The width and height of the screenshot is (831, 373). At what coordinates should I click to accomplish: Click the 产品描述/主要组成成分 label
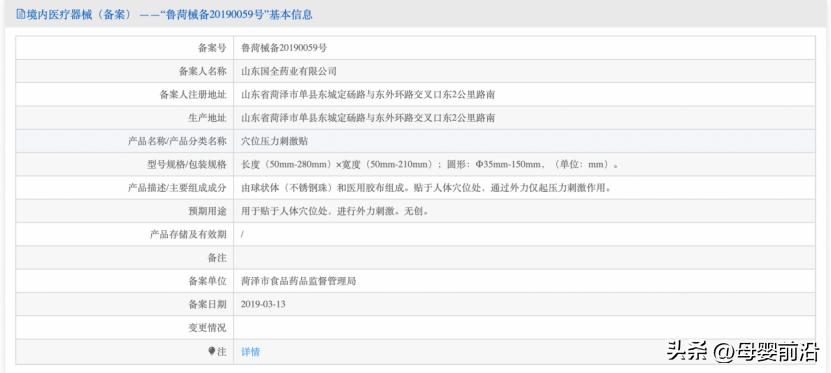pyautogui.click(x=178, y=188)
